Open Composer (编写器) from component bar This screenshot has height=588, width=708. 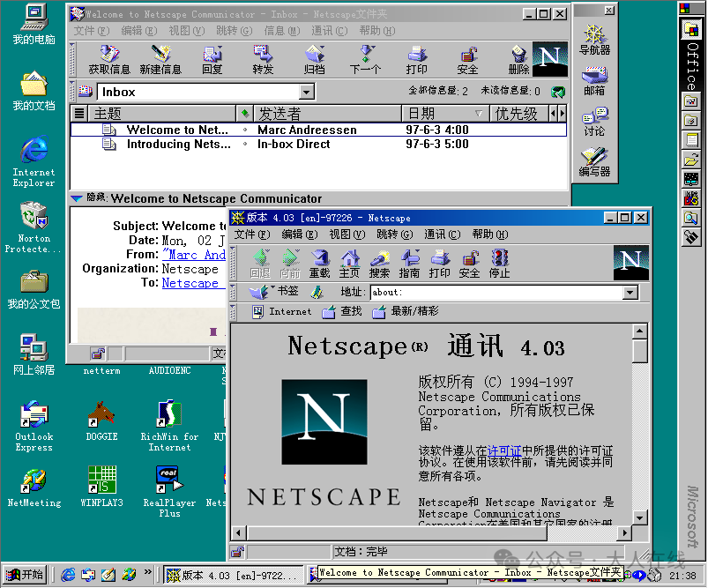(x=594, y=161)
